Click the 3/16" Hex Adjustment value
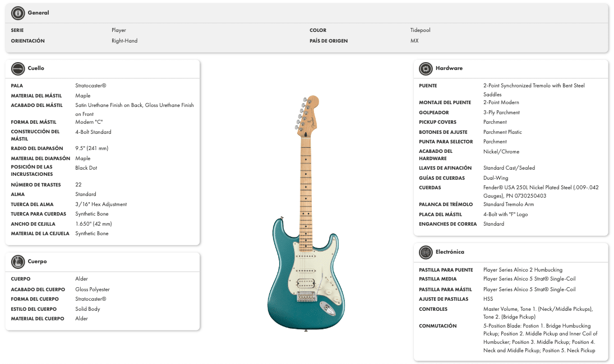 click(101, 204)
